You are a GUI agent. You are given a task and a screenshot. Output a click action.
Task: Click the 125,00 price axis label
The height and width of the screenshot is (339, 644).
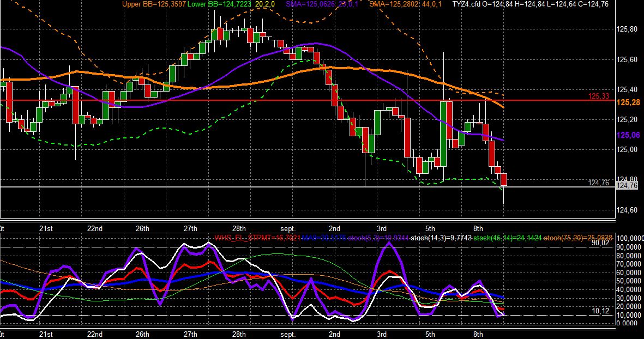(x=627, y=149)
